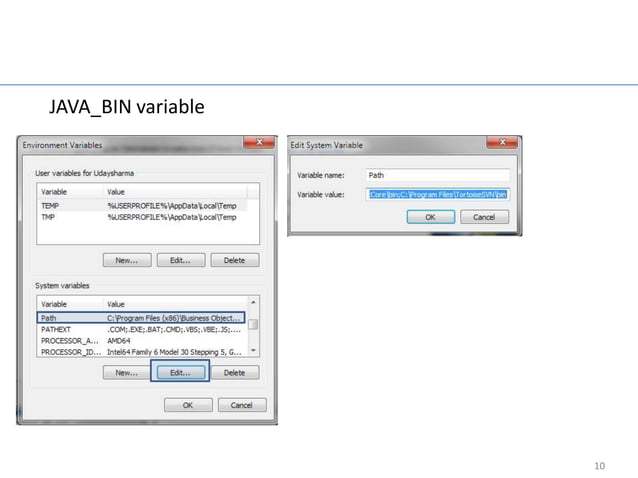Viewport: 638px width, 478px height.
Task: Select the PROCESSOR_ID... variable row
Action: [141, 352]
